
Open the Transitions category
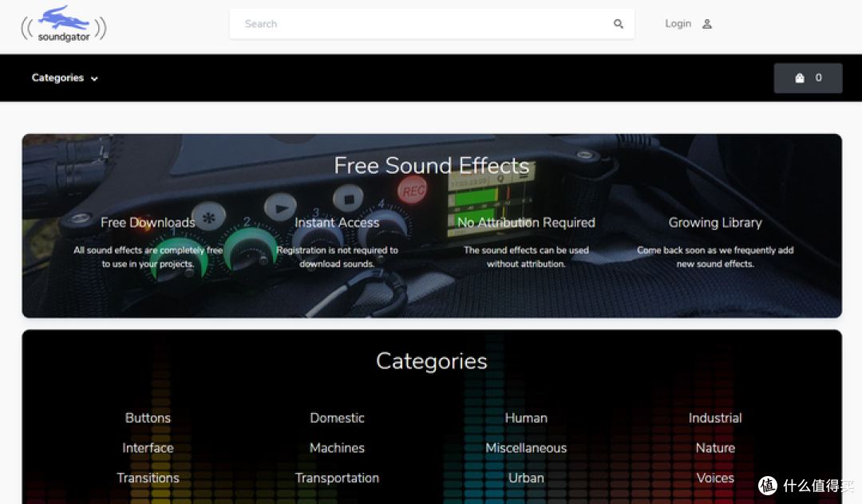click(148, 478)
